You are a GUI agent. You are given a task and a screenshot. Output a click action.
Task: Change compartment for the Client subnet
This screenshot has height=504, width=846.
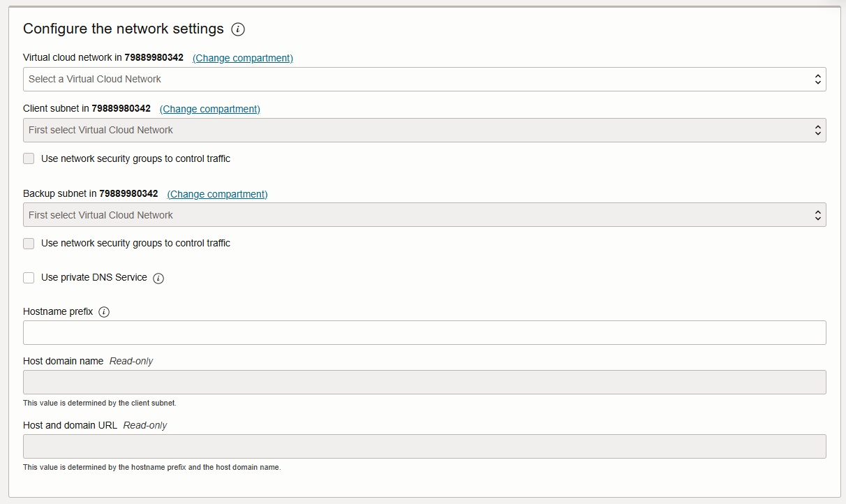(x=209, y=109)
